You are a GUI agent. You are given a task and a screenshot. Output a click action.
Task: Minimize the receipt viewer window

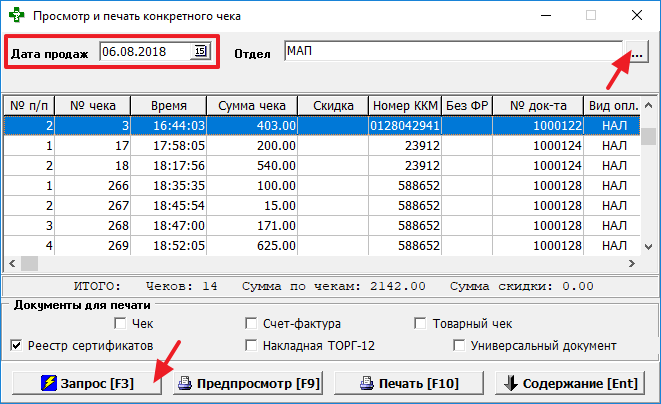pyautogui.click(x=546, y=16)
